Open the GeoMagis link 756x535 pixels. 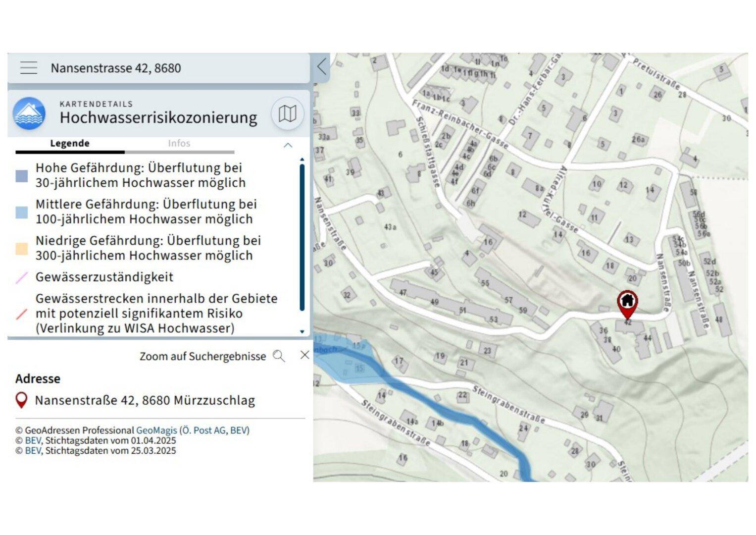coord(156,430)
